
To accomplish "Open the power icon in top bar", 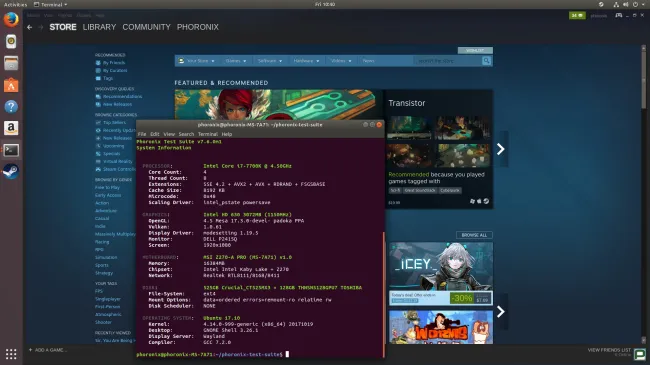I will [x=635, y=4].
